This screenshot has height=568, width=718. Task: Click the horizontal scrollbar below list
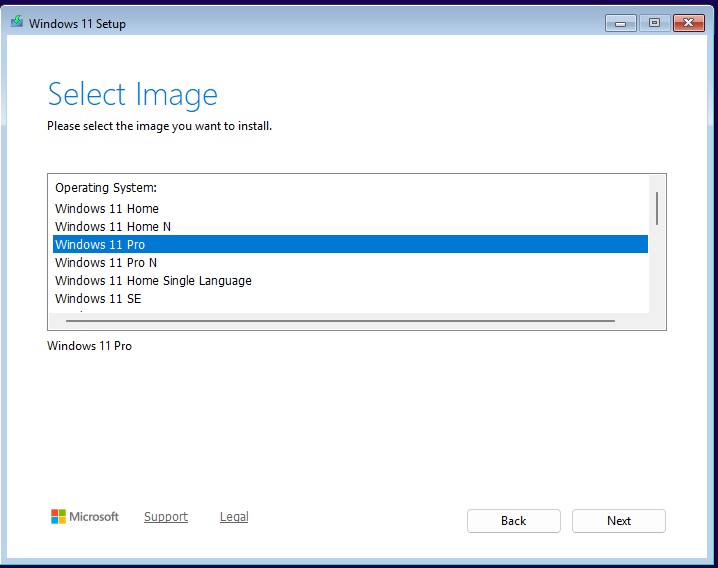[340, 321]
